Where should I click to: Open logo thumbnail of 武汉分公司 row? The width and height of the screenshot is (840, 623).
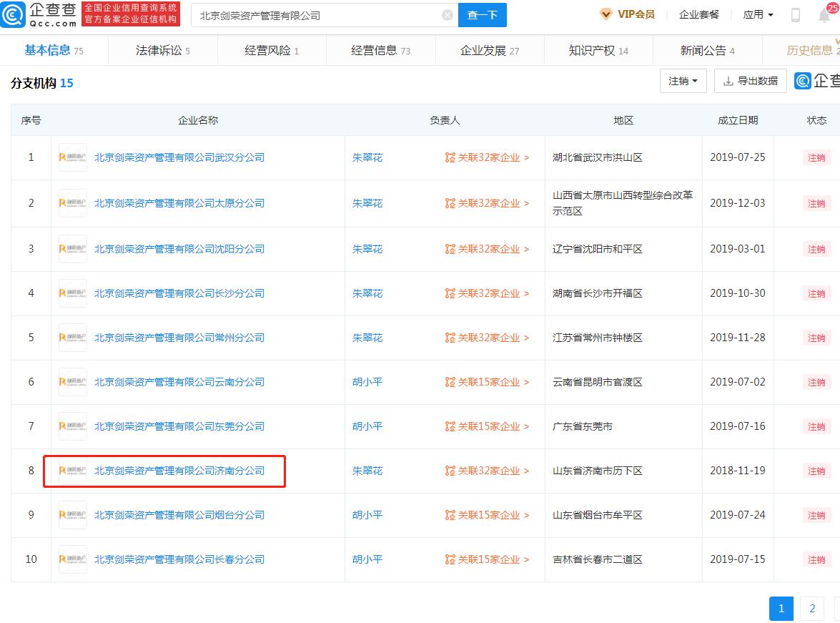(72, 157)
